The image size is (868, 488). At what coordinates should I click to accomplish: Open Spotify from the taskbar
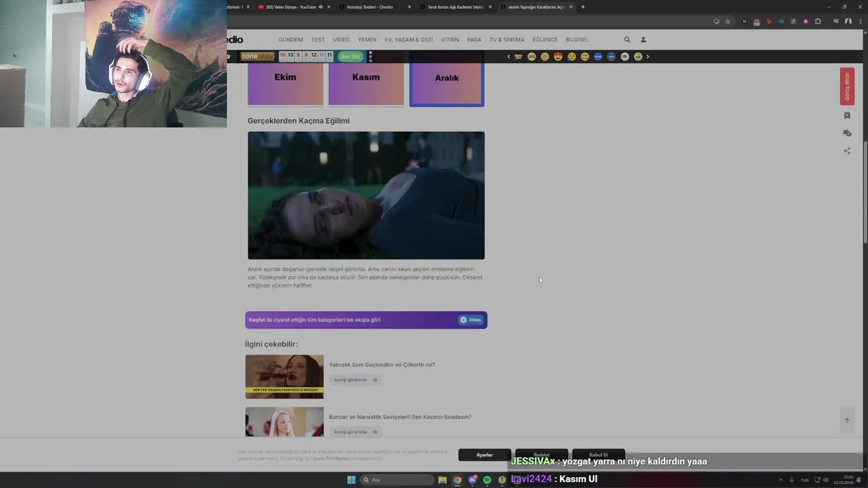487,480
